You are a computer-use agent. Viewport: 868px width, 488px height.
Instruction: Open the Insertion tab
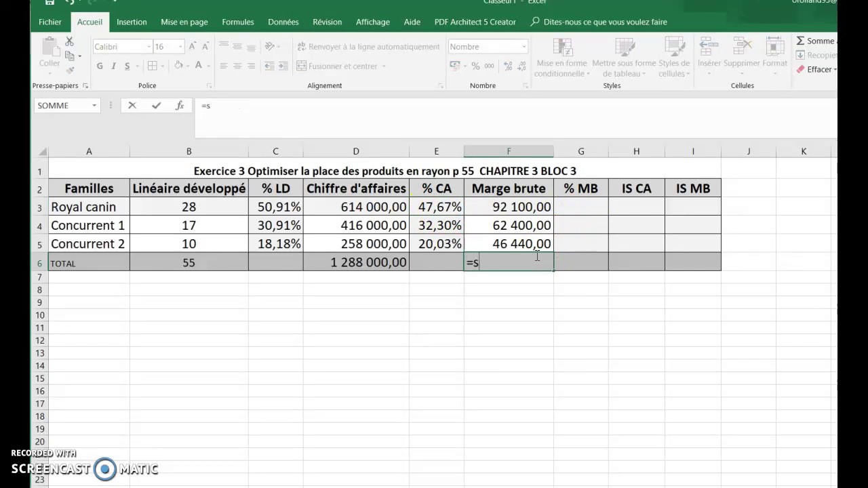click(132, 22)
